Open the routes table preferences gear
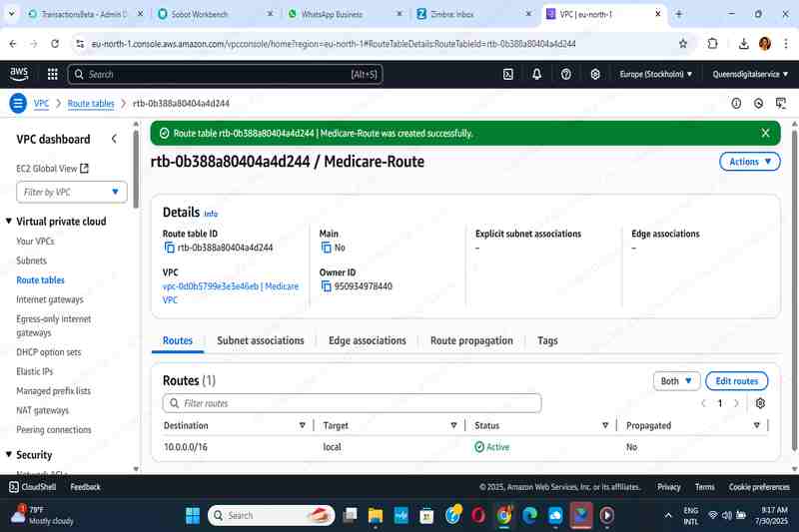The image size is (799, 532). 760,403
